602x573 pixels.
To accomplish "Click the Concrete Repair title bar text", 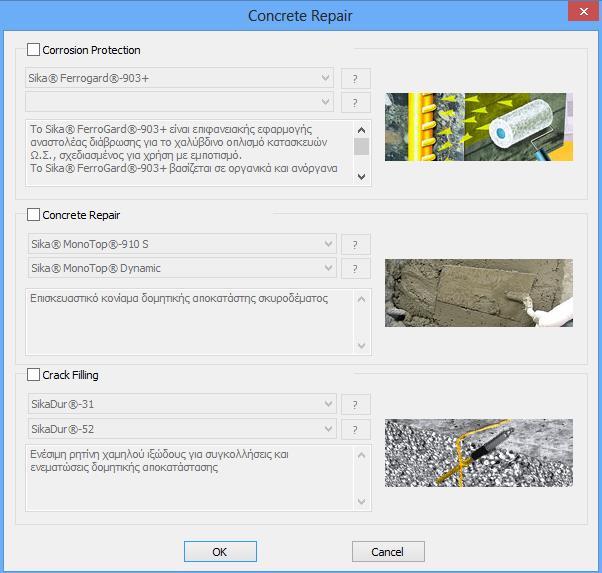I will point(300,16).
